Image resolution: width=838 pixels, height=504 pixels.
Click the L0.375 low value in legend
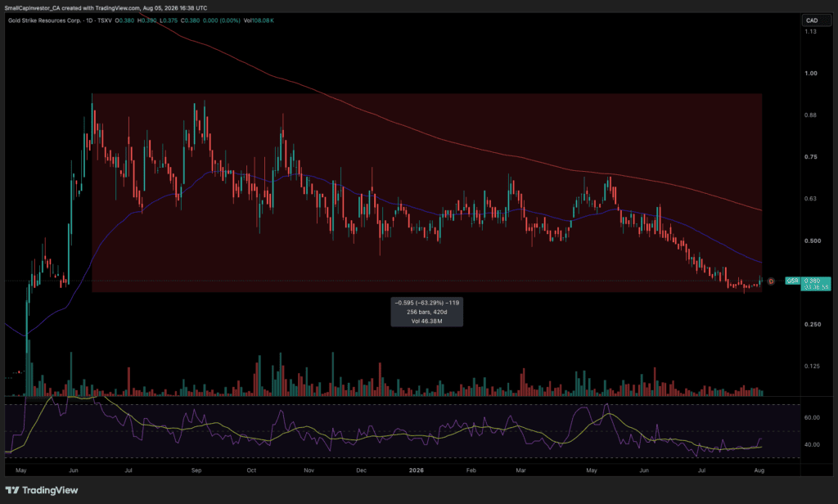pos(169,20)
